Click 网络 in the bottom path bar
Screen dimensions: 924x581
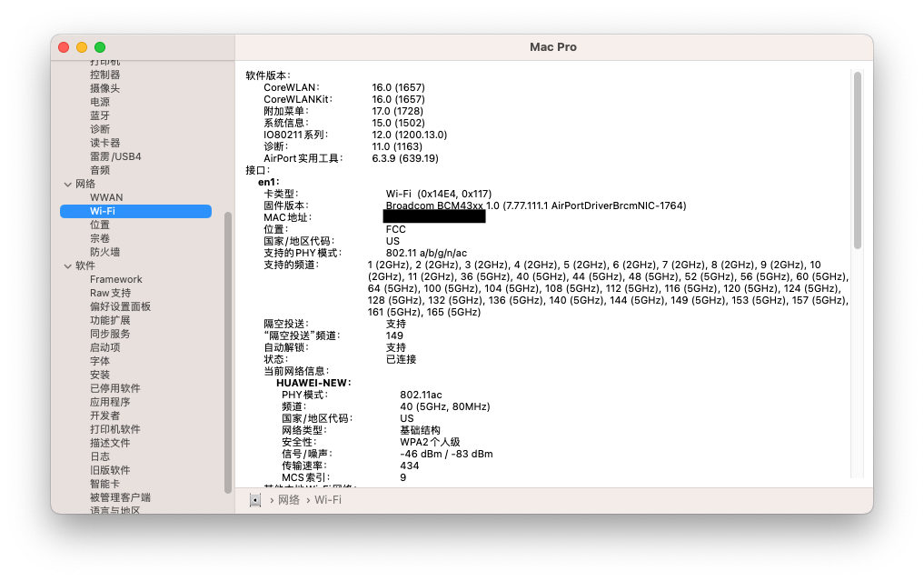click(x=289, y=500)
